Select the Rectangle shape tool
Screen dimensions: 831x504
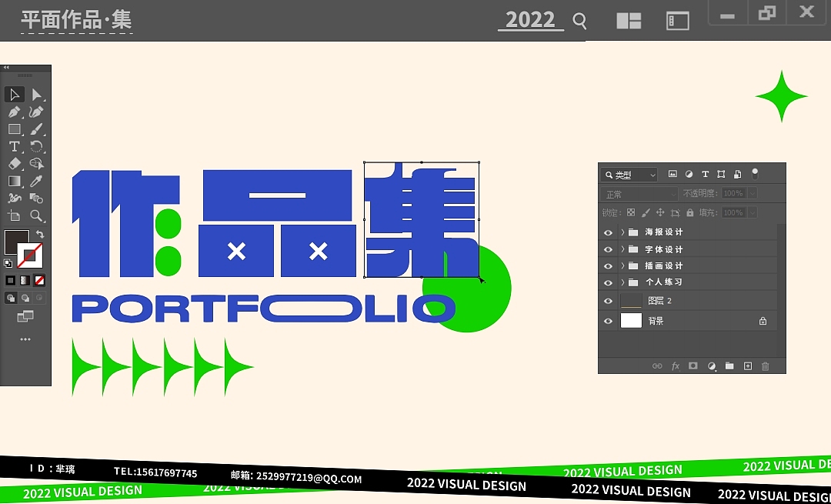[x=15, y=129]
